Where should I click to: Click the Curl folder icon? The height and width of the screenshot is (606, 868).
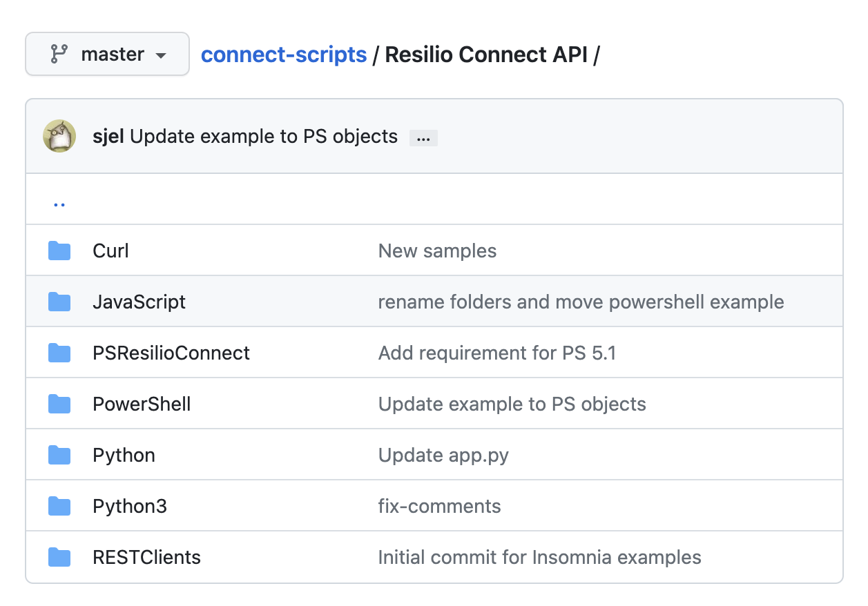pos(59,251)
